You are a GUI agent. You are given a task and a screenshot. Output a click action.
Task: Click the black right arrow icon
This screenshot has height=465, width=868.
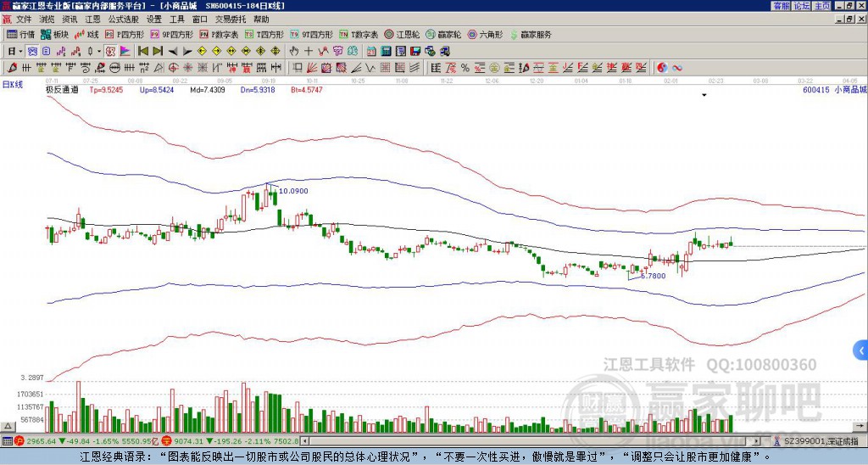point(187,52)
